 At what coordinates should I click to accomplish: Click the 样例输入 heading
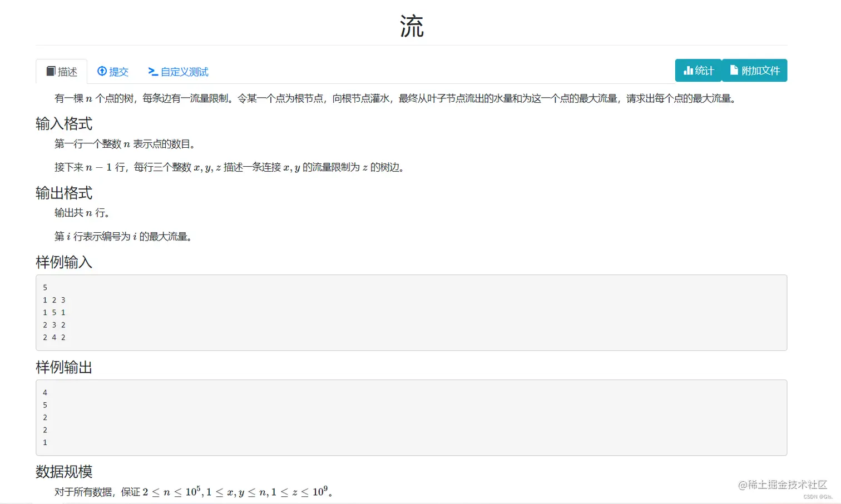point(64,262)
